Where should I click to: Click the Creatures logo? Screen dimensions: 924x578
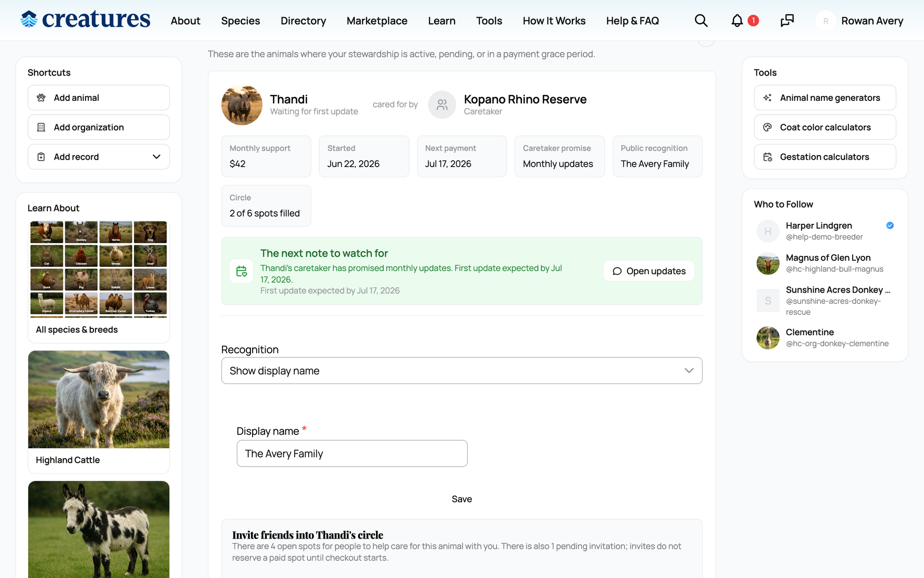pyautogui.click(x=85, y=19)
